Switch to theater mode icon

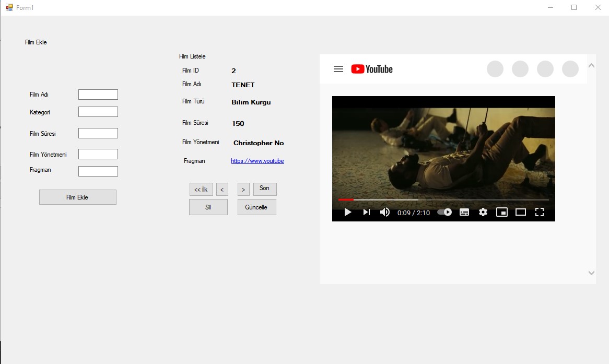(520, 212)
